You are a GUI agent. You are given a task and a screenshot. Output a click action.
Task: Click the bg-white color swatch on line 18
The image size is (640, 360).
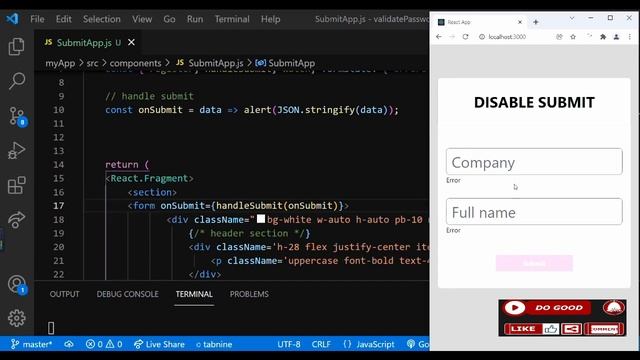pyautogui.click(x=261, y=219)
